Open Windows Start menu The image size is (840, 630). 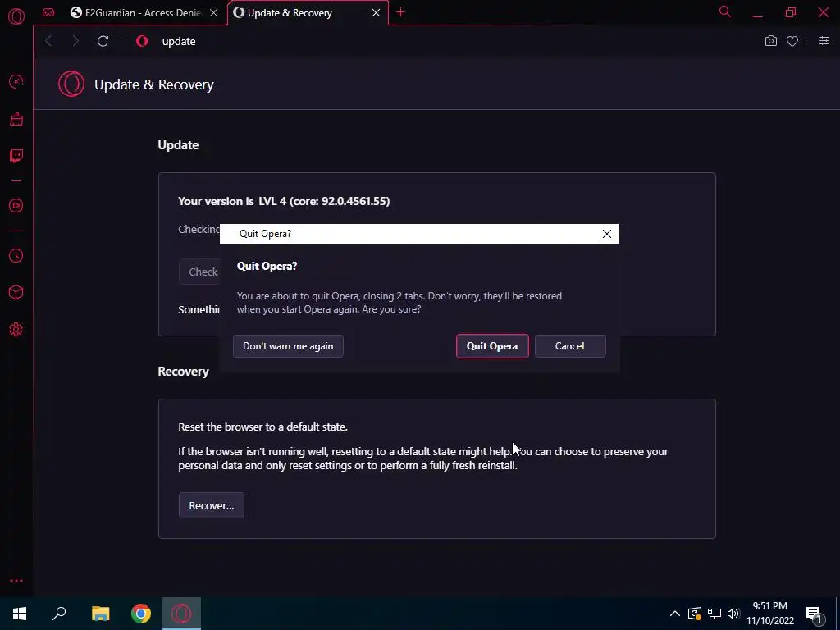coord(20,614)
